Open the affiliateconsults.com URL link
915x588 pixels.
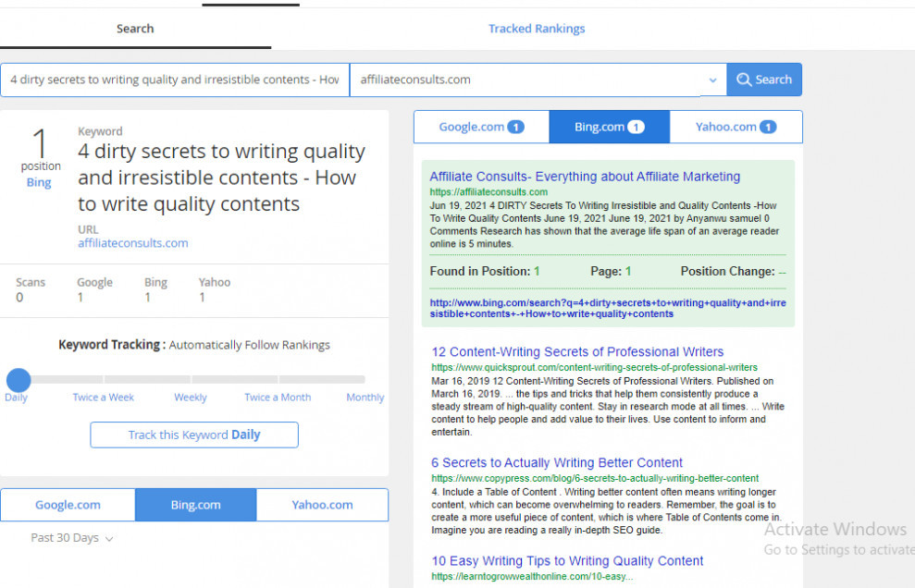tap(133, 243)
